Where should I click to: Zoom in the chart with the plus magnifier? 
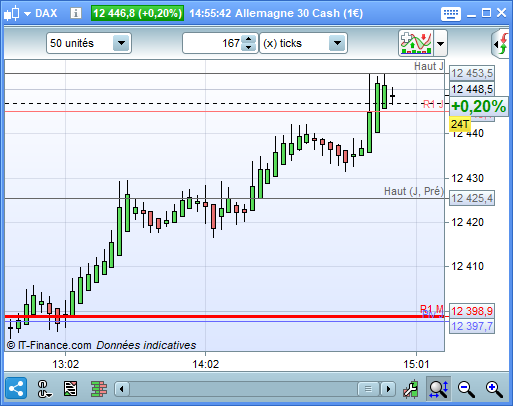pos(494,389)
